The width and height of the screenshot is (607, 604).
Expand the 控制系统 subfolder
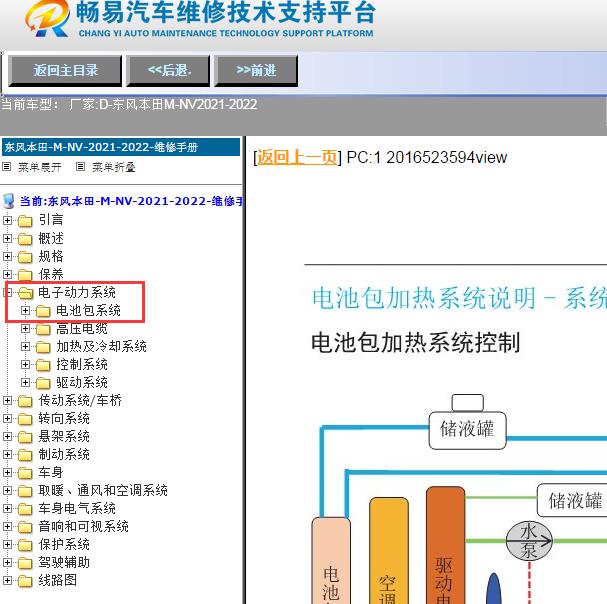[x=26, y=365]
